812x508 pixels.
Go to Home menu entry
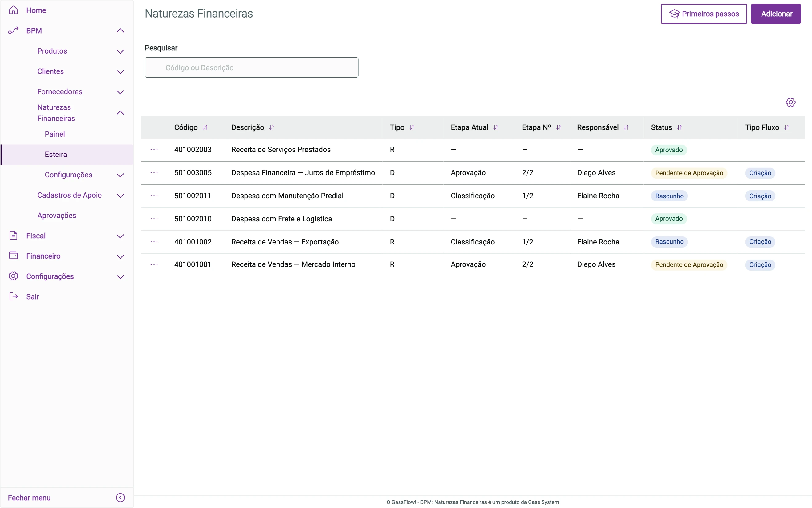36,10
